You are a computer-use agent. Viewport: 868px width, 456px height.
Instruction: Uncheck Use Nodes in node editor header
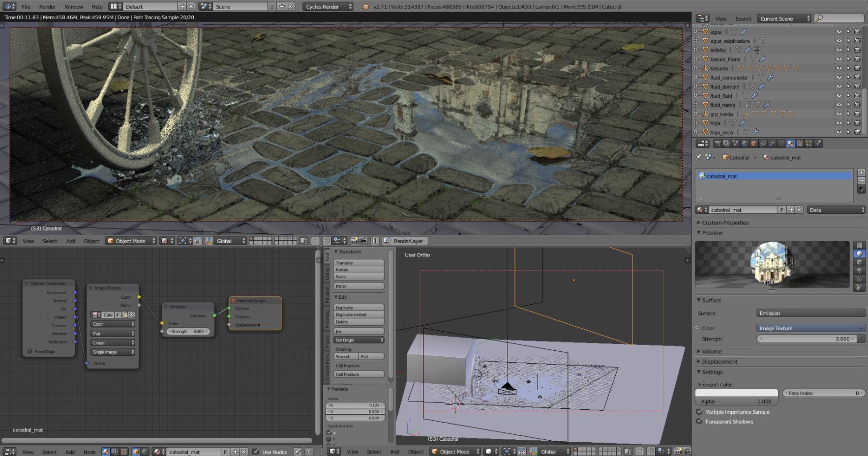click(x=256, y=452)
